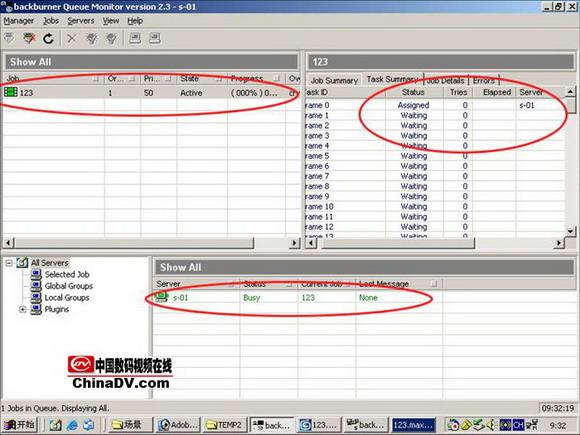Expand the Plugins tree node
Viewport: 580px width, 435px height.
click(23, 309)
